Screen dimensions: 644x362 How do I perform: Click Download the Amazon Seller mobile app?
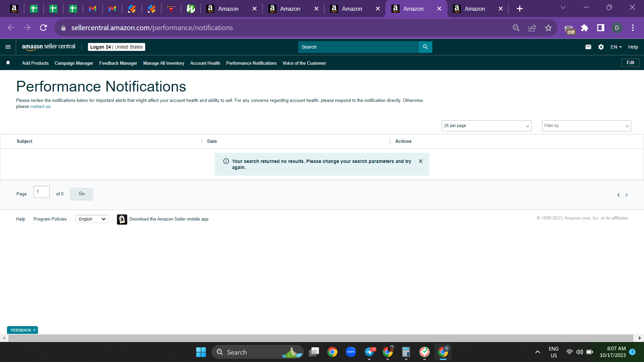(169, 219)
